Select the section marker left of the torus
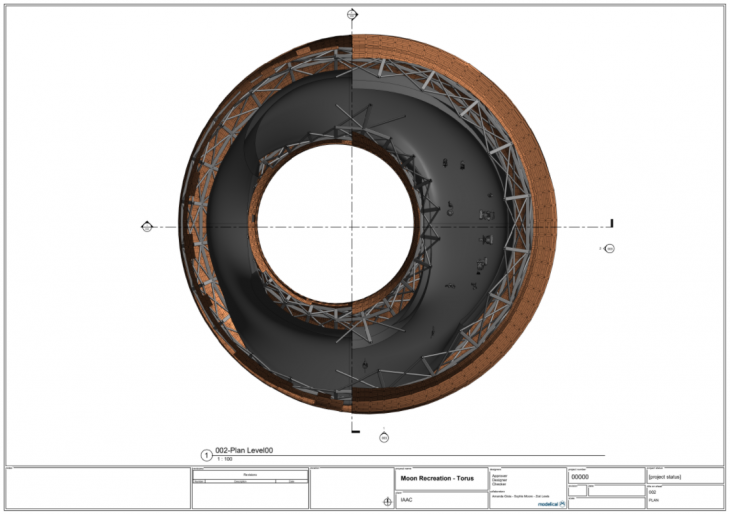730x514 pixels. coord(147,227)
